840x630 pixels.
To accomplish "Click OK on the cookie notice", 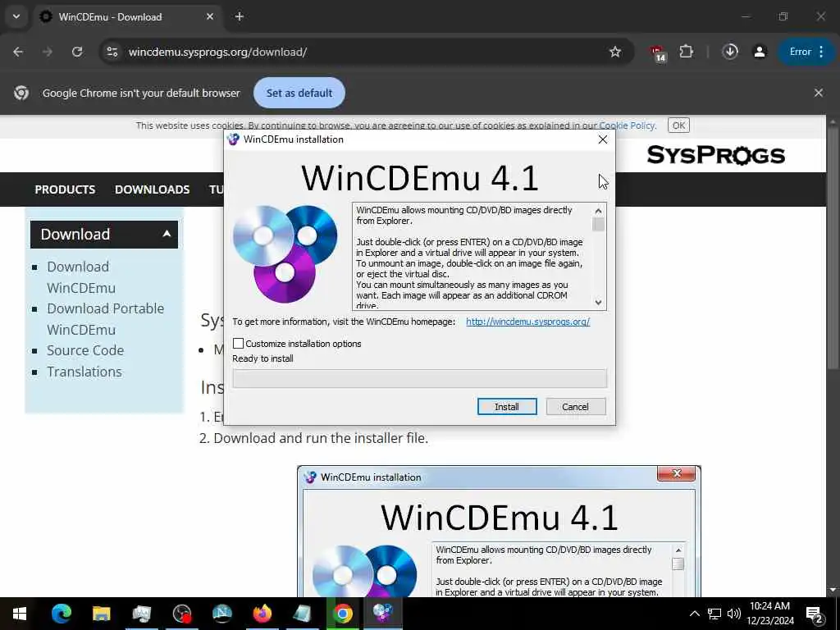I will click(678, 126).
